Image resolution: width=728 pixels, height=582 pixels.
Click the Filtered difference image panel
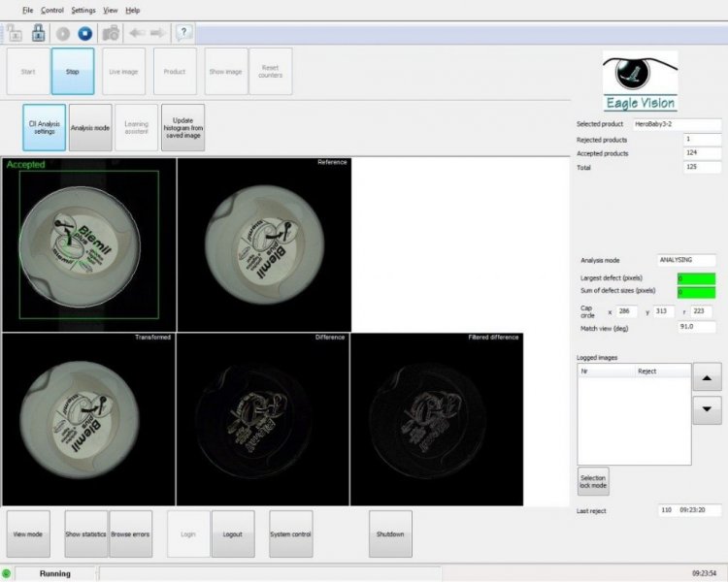click(x=437, y=419)
